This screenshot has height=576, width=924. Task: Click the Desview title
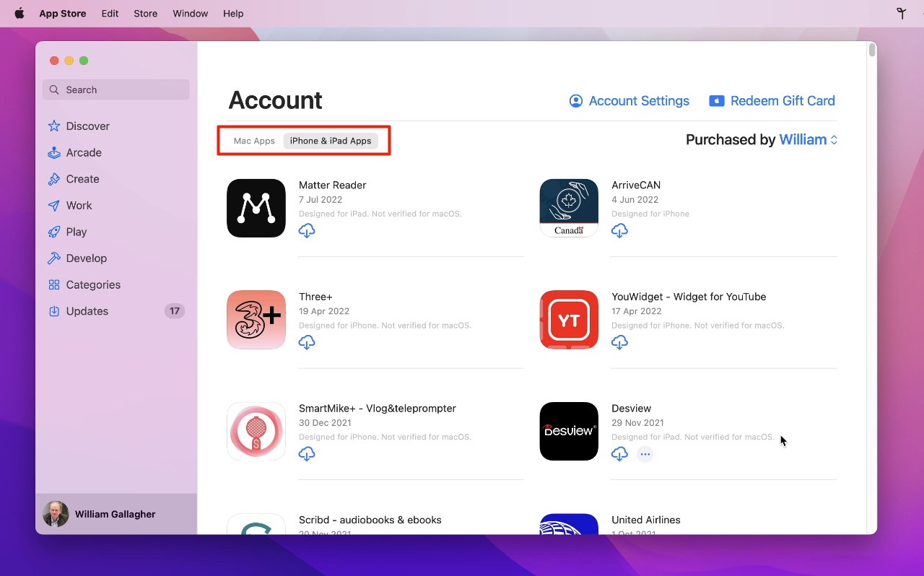pos(632,409)
